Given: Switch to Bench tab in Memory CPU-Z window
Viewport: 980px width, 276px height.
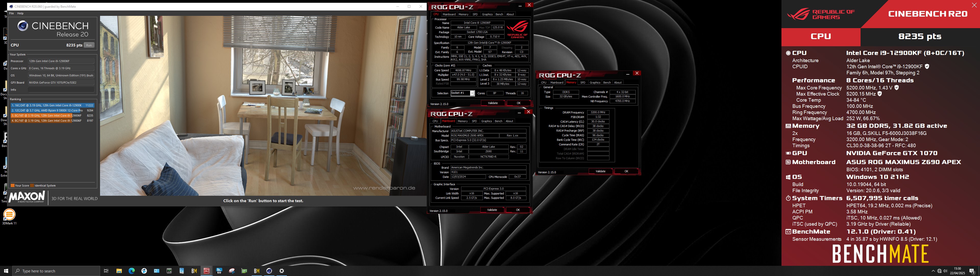Looking at the screenshot, I should 607,82.
